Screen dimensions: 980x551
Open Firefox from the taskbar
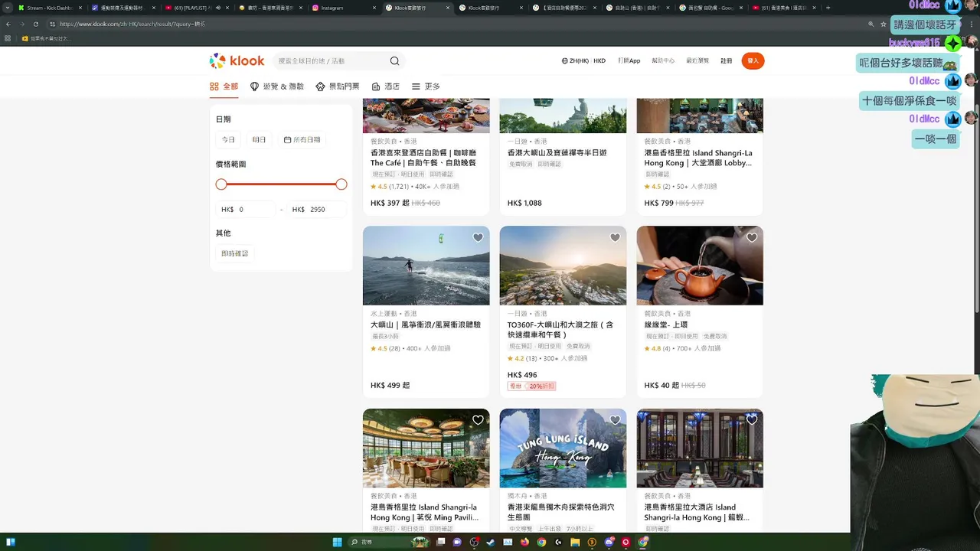524,542
